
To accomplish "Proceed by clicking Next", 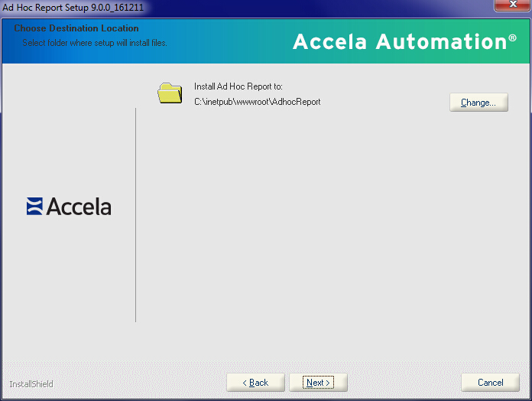I will (318, 383).
